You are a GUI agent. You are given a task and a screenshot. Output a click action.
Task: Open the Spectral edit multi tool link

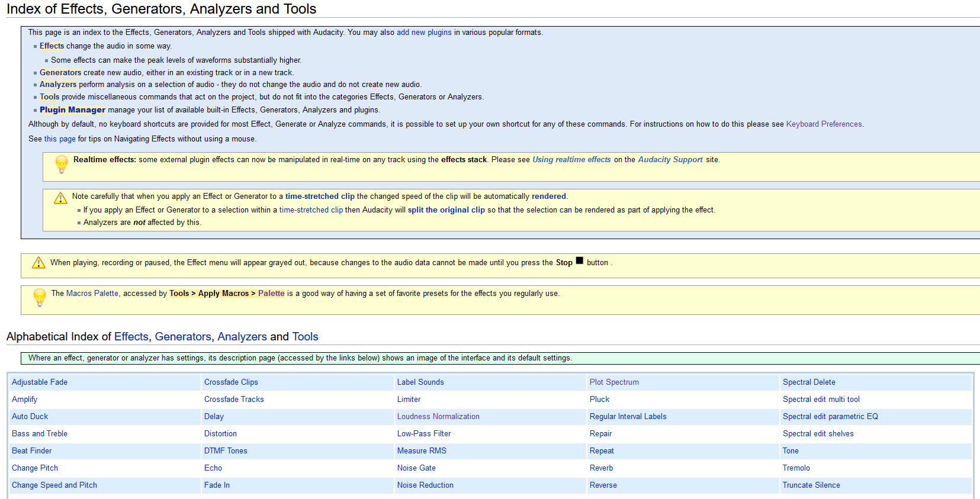point(821,400)
